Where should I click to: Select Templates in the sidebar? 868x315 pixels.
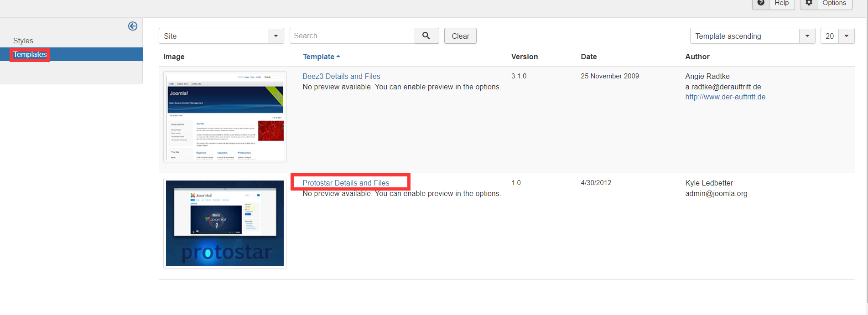click(x=30, y=54)
